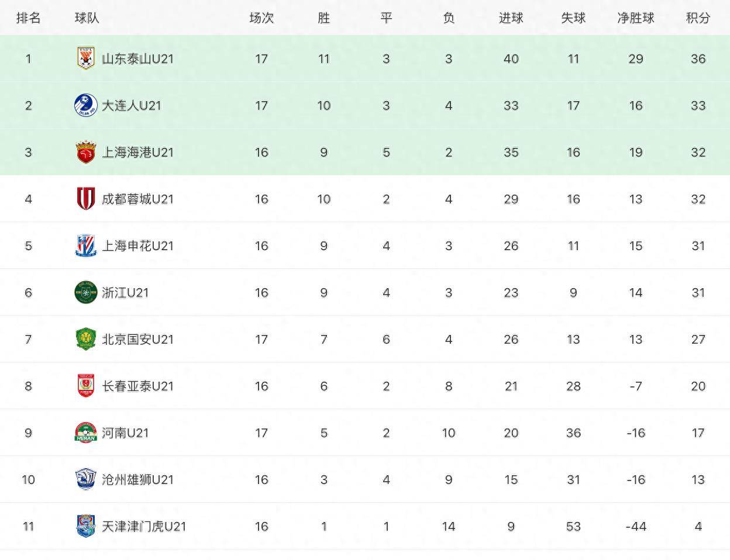Click the 北京国安U21 team logo

tap(86, 339)
